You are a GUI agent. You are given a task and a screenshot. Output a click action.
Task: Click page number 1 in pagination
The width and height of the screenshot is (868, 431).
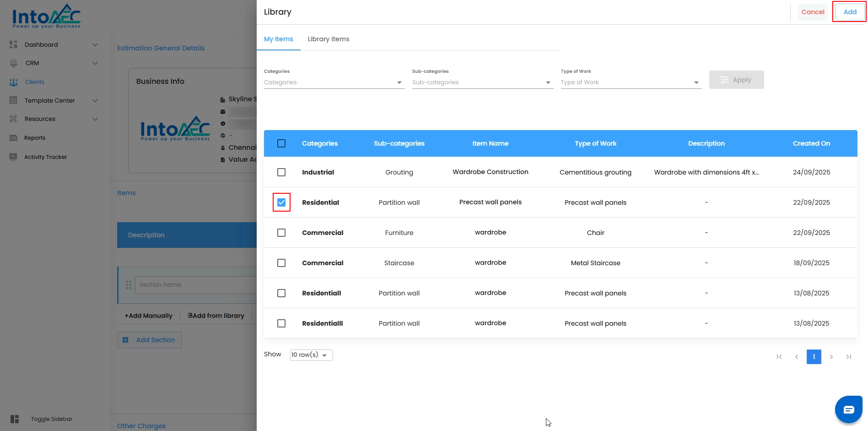pyautogui.click(x=814, y=357)
